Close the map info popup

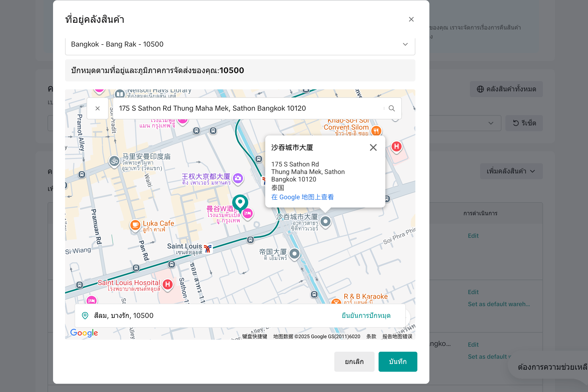[373, 147]
